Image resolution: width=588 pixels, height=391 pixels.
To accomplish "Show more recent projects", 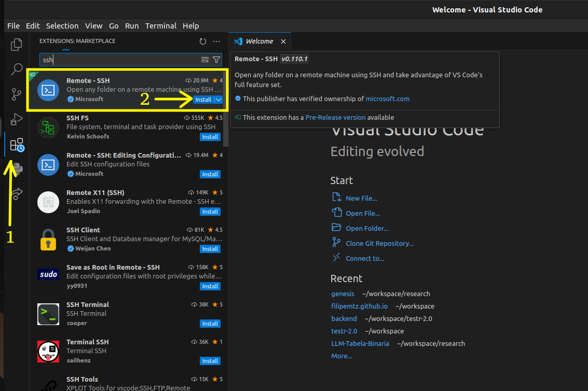I will point(341,356).
